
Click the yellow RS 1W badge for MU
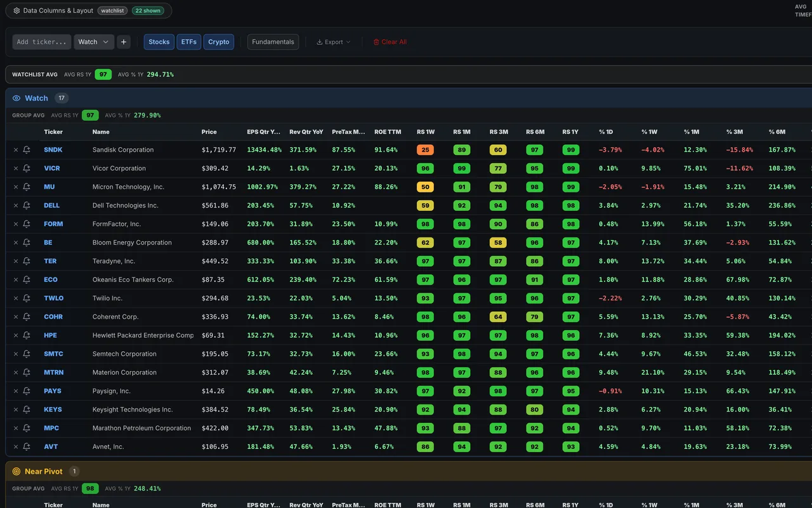(x=425, y=187)
